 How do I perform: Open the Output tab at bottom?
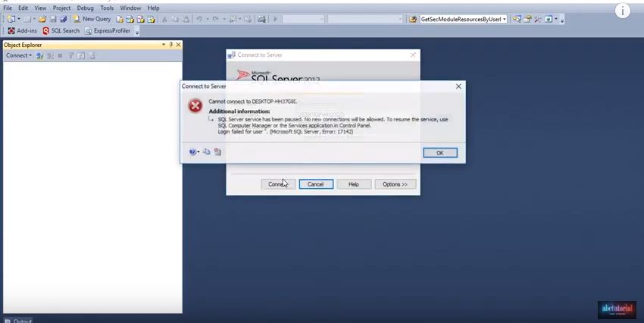tap(18, 321)
